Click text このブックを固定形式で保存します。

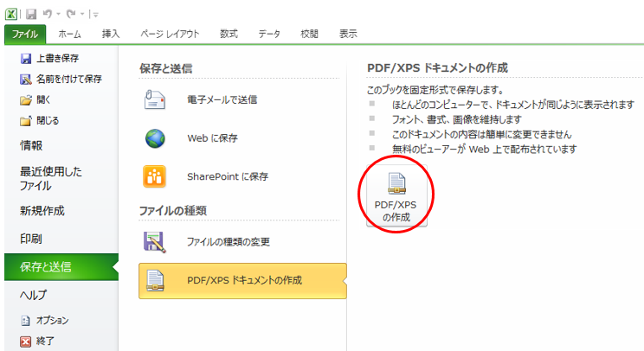coord(435,90)
